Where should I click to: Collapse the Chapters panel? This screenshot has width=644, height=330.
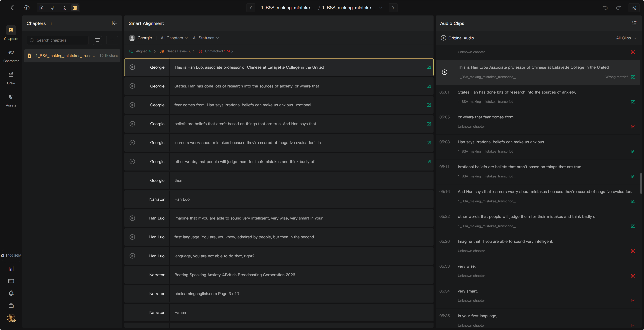pyautogui.click(x=114, y=23)
